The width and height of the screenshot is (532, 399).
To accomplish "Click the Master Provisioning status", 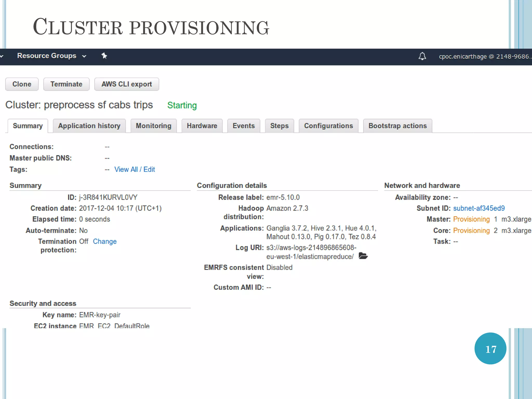I will (471, 219).
